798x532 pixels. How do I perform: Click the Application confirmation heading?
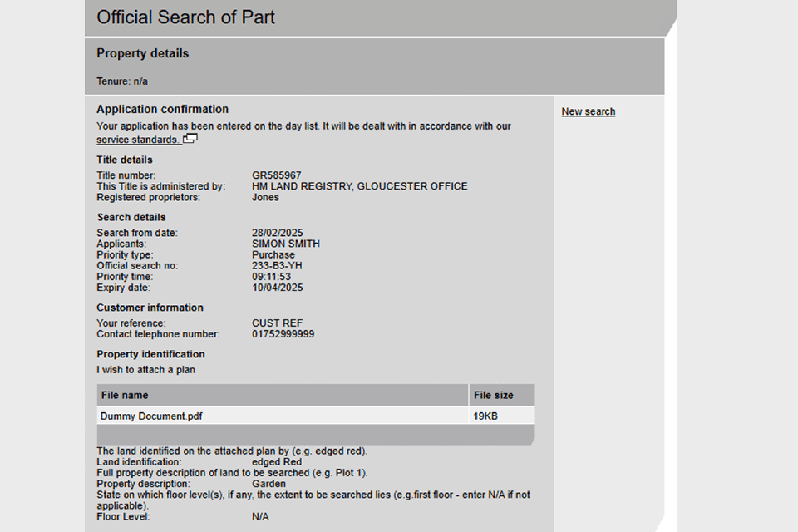pyautogui.click(x=162, y=109)
